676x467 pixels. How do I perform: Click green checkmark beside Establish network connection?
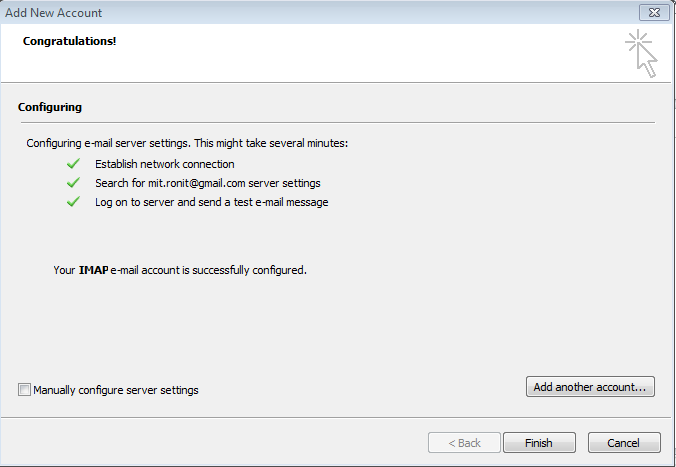click(x=73, y=164)
